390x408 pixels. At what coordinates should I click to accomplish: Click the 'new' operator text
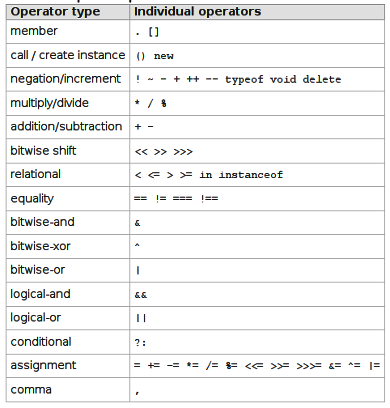(164, 56)
